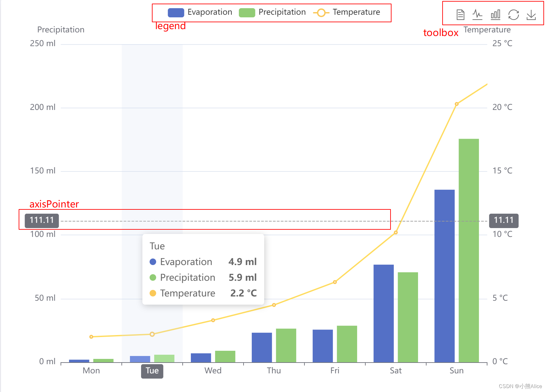
Task: Click the Temperature point above Mon
Action: coord(91,337)
